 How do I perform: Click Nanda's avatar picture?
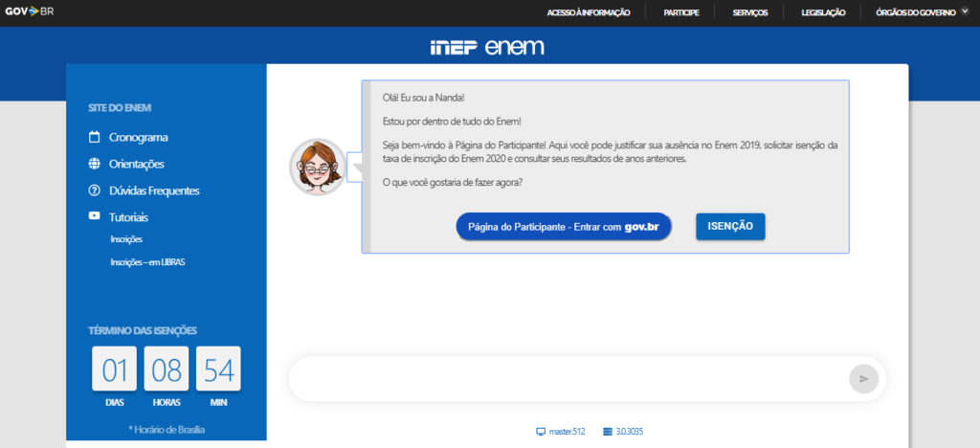318,167
